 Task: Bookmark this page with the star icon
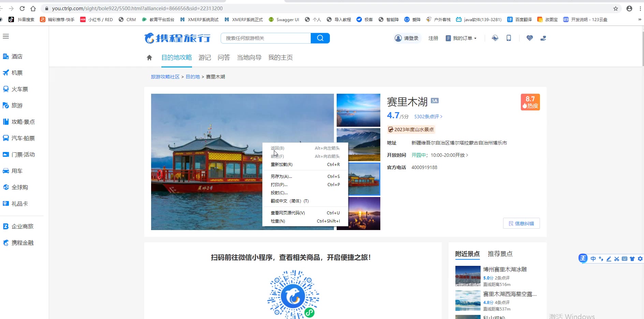(616, 9)
